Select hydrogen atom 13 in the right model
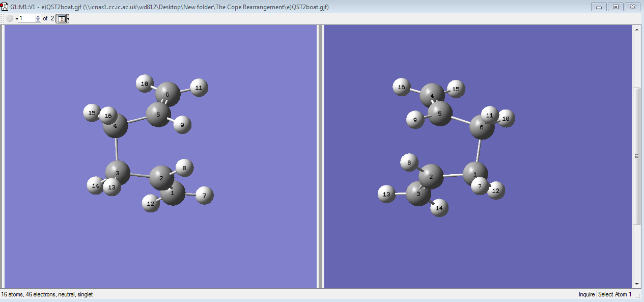 387,194
